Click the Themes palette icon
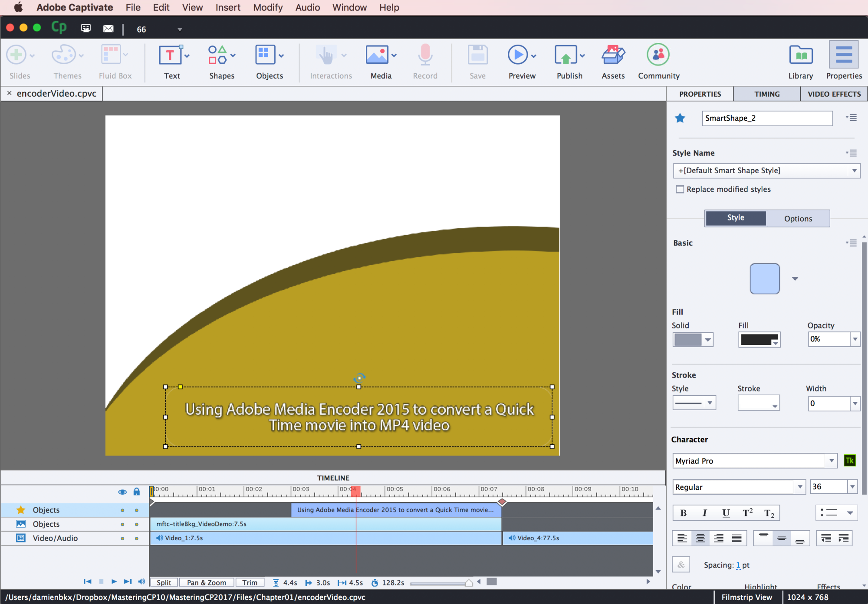Image resolution: width=868 pixels, height=604 pixels. (x=64, y=55)
